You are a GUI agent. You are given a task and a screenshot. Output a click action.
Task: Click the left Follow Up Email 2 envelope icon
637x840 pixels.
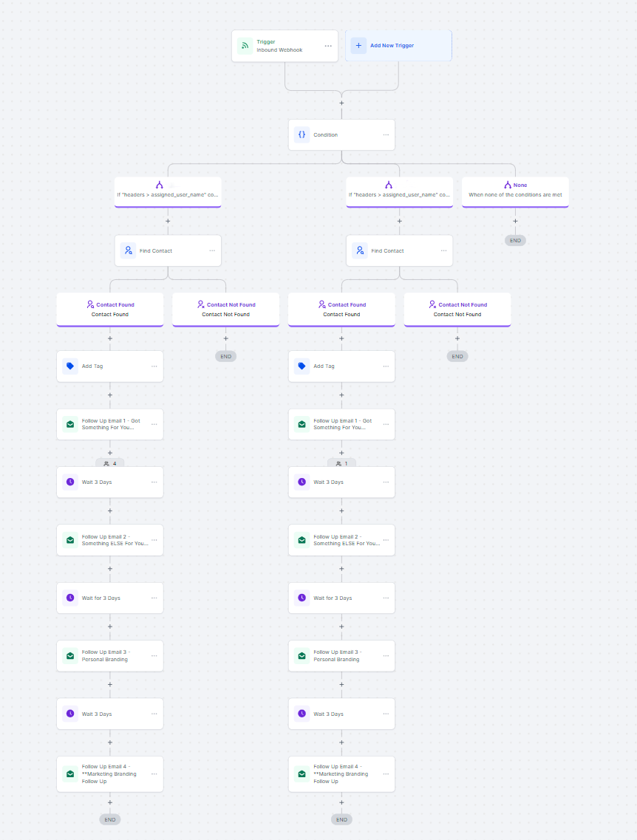[70, 540]
